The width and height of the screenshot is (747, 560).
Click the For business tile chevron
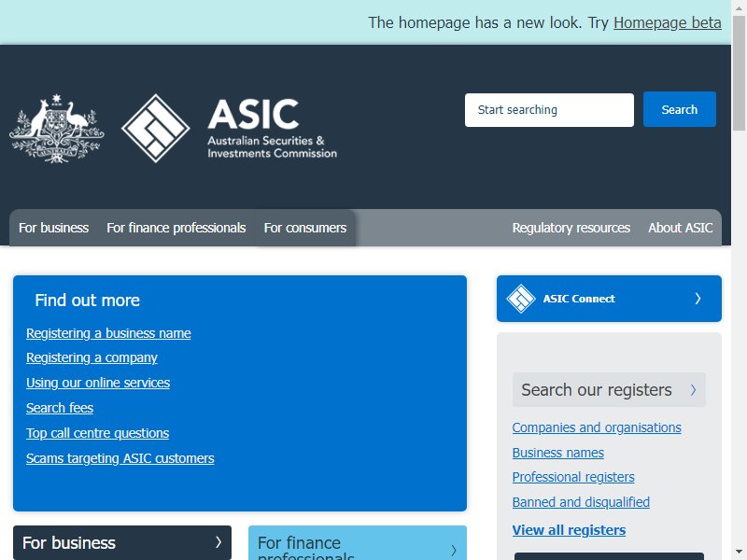[218, 542]
